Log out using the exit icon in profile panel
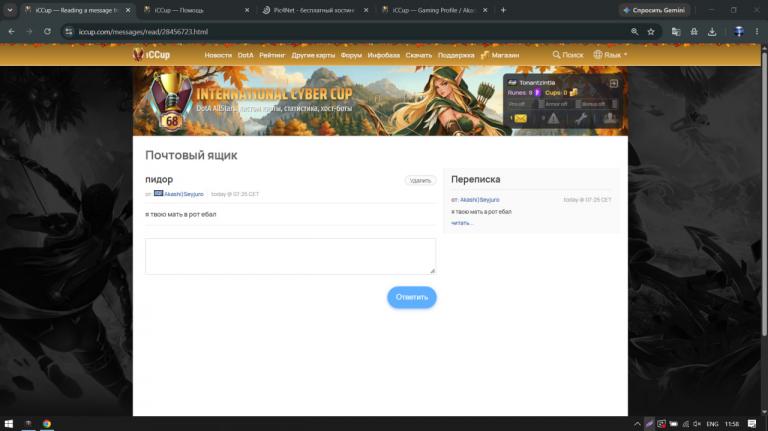Viewport: 768px width, 431px height. pyautogui.click(x=614, y=83)
